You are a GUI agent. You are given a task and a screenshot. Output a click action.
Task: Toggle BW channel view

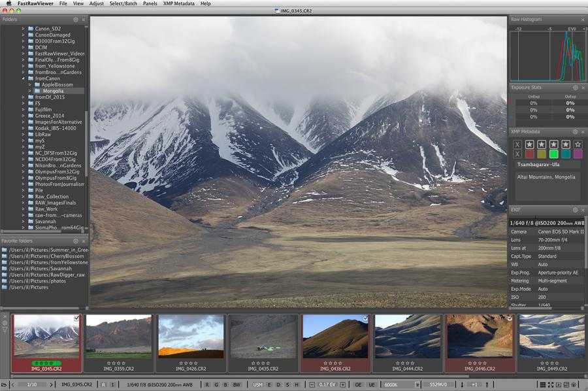pyautogui.click(x=237, y=384)
